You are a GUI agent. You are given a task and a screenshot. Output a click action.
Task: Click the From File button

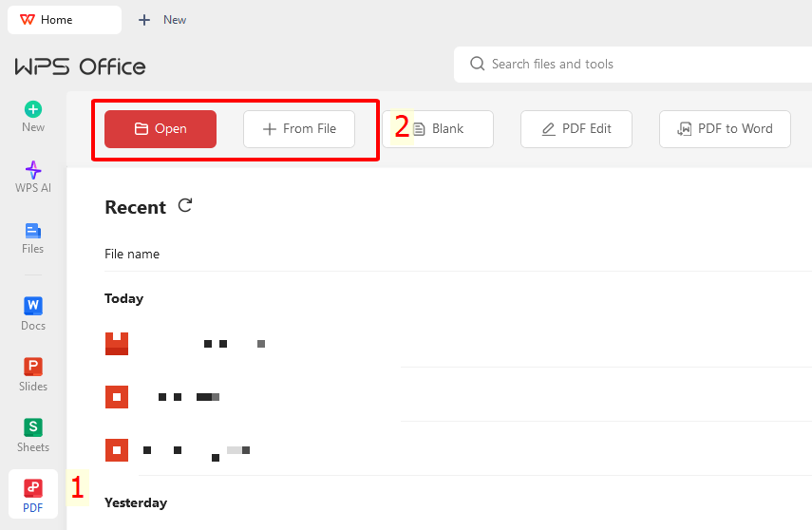pyautogui.click(x=299, y=129)
